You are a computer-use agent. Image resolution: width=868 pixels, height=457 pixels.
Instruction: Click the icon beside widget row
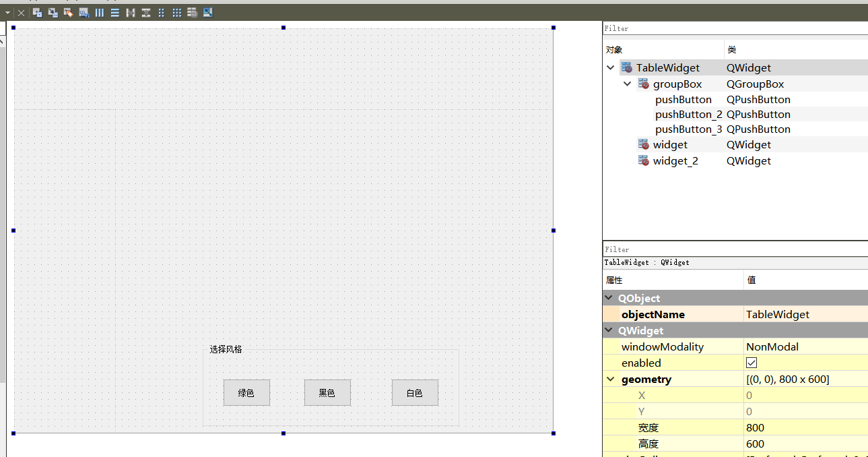click(644, 144)
